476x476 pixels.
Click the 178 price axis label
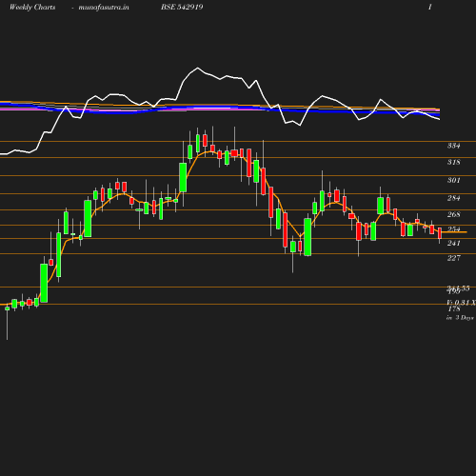tap(454, 308)
